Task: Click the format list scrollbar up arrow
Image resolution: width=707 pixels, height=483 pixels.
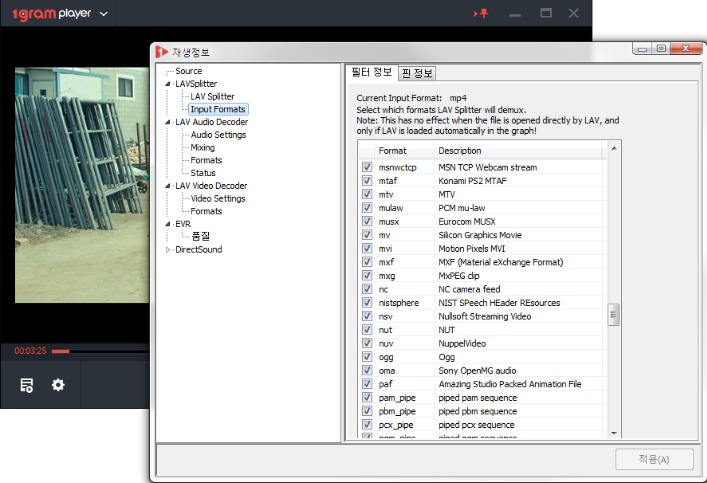Action: [614, 148]
